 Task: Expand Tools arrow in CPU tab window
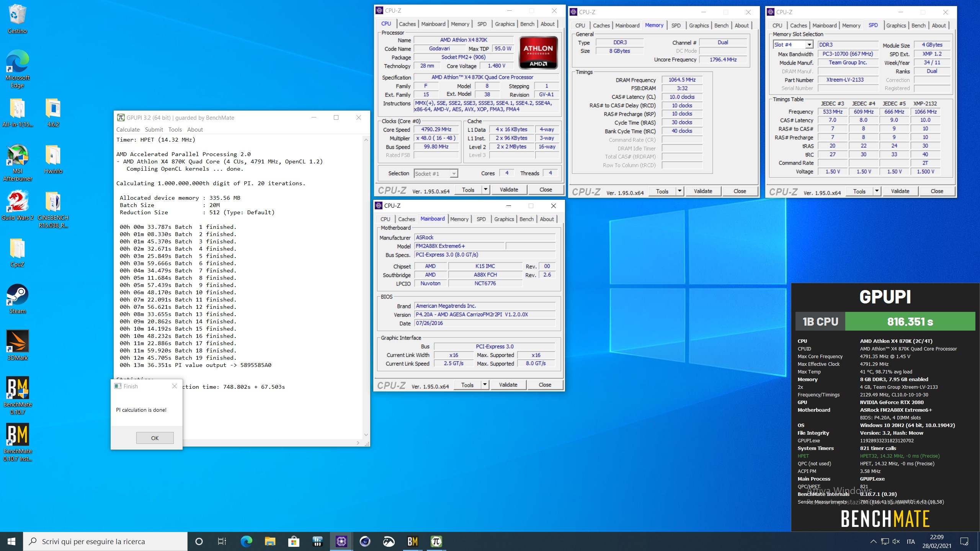(485, 190)
